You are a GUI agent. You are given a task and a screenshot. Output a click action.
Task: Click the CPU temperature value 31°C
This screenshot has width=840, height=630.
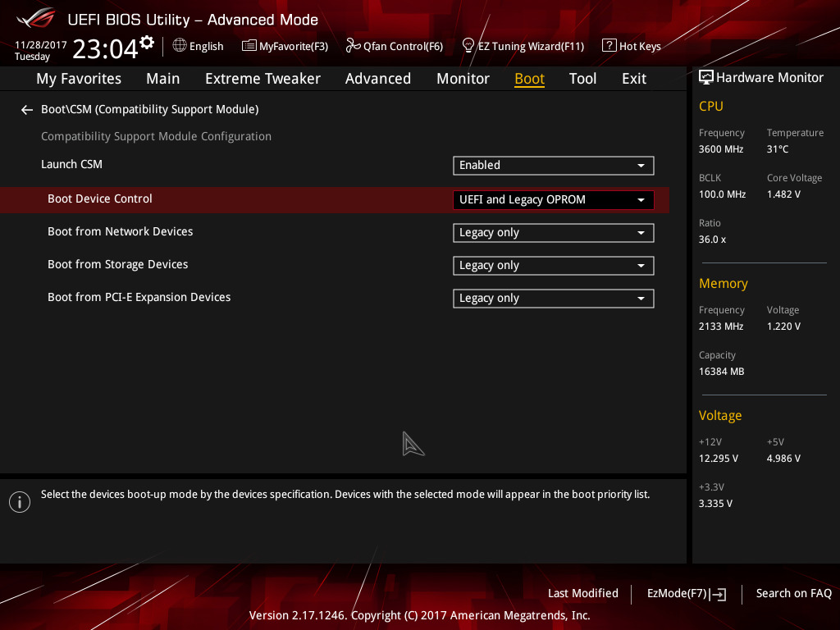(778, 149)
